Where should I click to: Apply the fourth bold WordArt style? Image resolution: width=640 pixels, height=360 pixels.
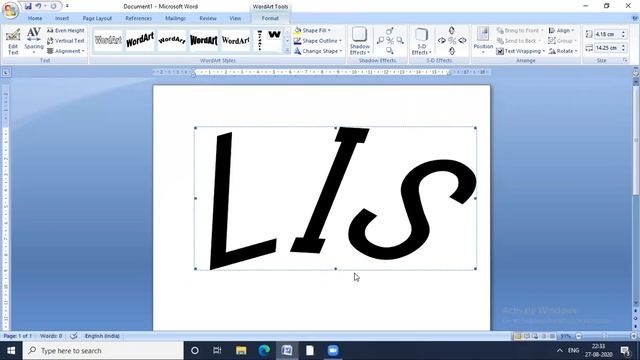[x=203, y=40]
